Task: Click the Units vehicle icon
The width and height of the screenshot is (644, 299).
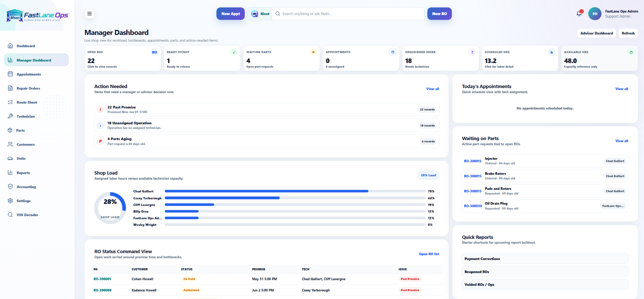Action: pos(10,159)
